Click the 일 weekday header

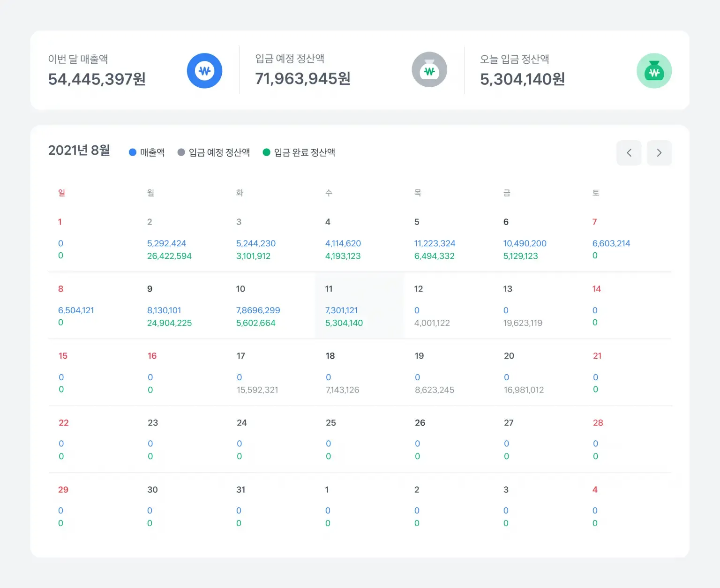[61, 193]
